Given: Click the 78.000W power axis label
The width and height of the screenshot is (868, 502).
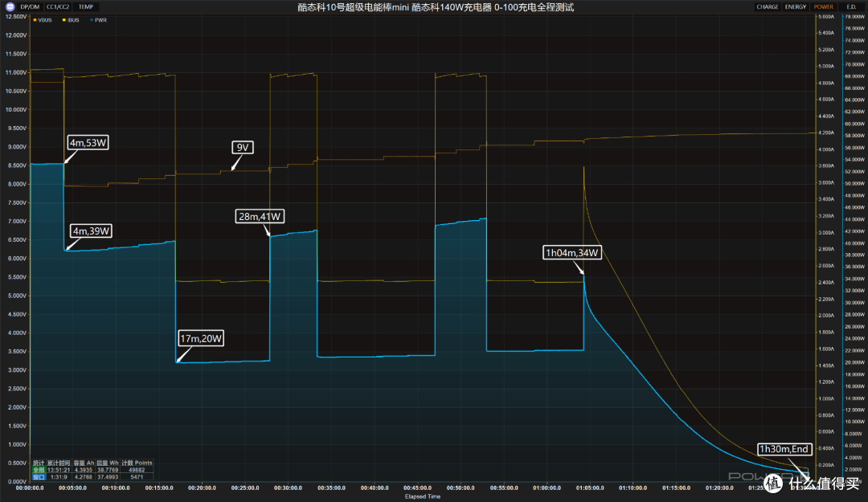Looking at the screenshot, I should click(x=854, y=17).
